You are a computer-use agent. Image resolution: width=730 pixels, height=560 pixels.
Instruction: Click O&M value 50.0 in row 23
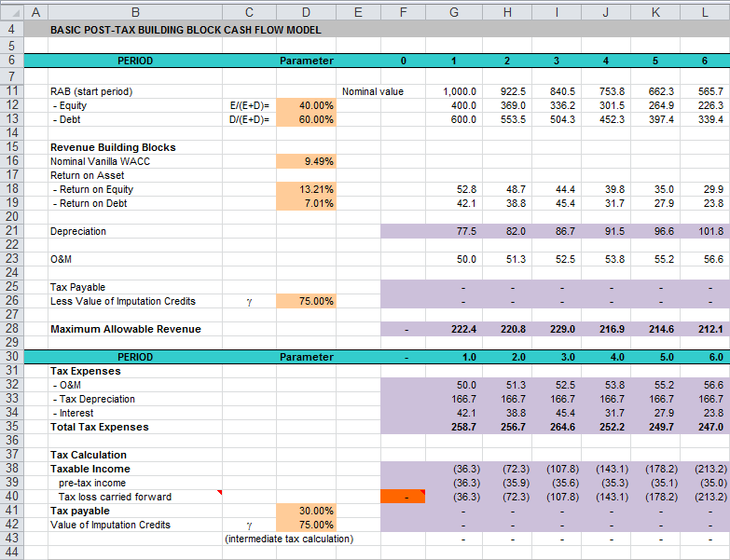466,259
